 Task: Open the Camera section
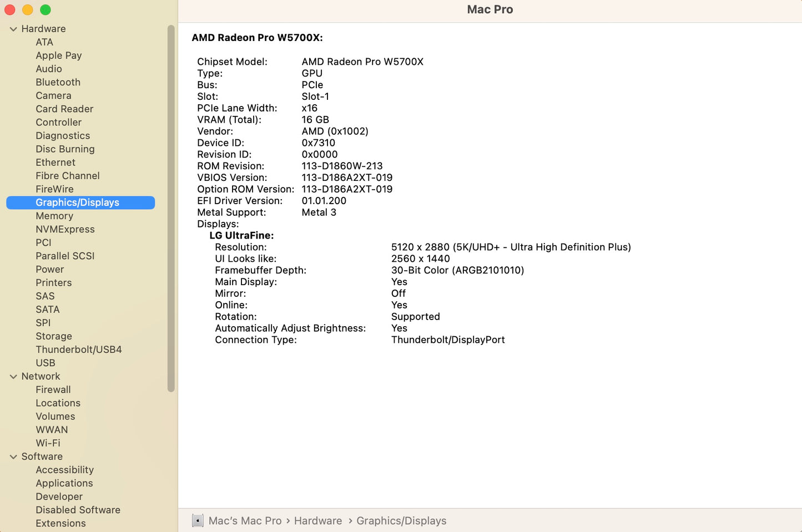click(53, 95)
